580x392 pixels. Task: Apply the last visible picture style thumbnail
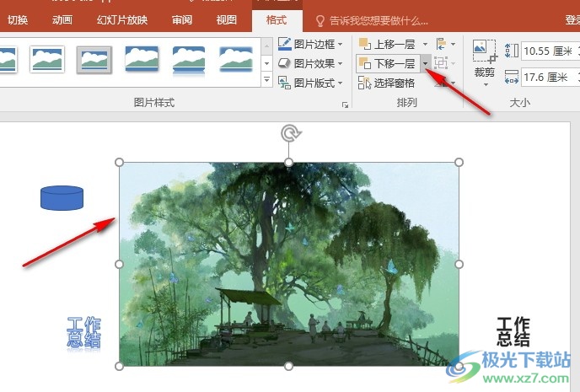[x=236, y=59]
